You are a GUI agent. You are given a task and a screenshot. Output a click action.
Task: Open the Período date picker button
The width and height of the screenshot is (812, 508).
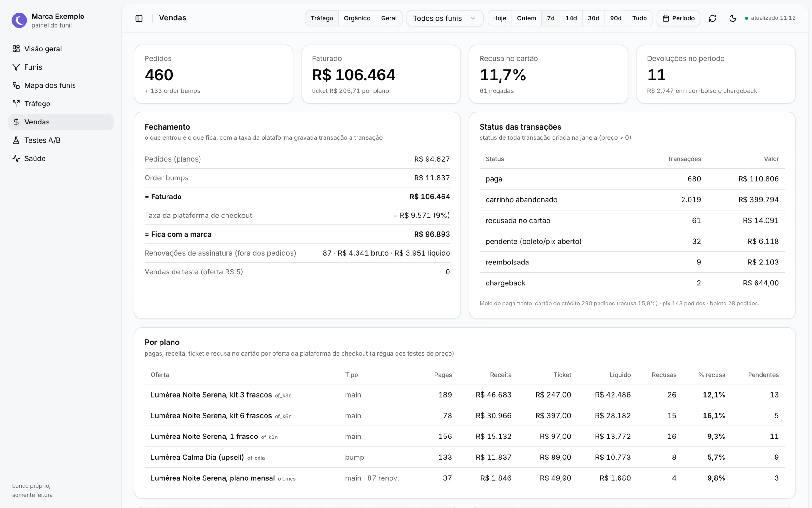(x=678, y=18)
